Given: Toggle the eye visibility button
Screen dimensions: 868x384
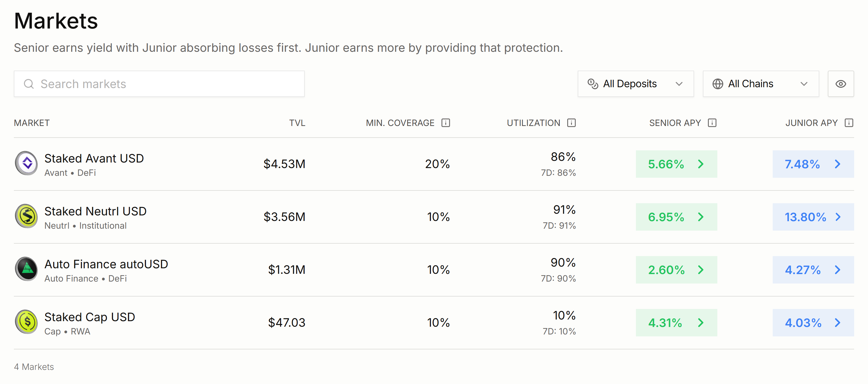Looking at the screenshot, I should [x=840, y=84].
